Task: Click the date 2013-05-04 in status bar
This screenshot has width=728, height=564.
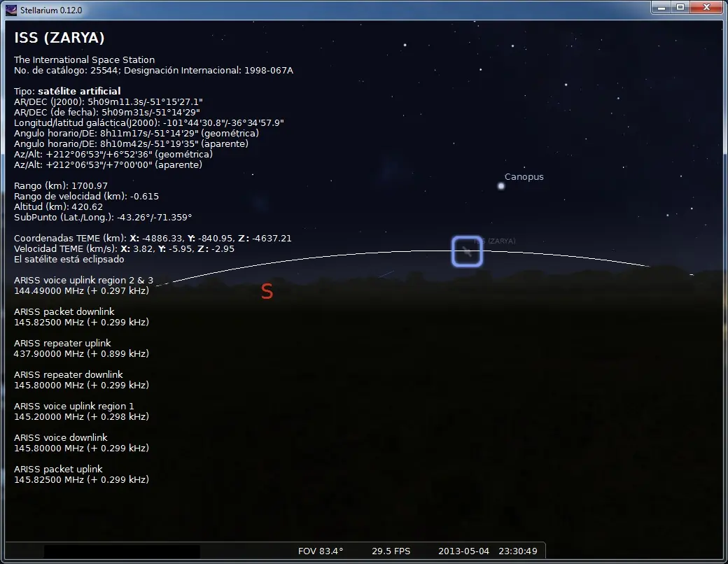Action: tap(464, 551)
